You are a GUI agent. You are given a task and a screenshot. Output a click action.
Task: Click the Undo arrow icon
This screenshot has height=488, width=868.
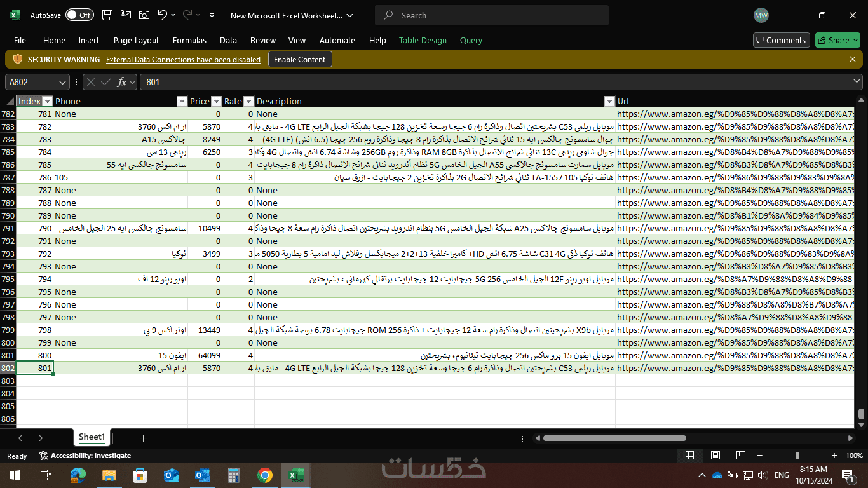[162, 15]
